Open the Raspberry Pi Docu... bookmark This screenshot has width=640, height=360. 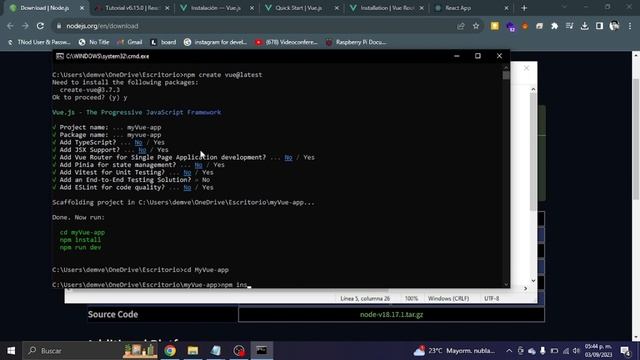(x=356, y=42)
